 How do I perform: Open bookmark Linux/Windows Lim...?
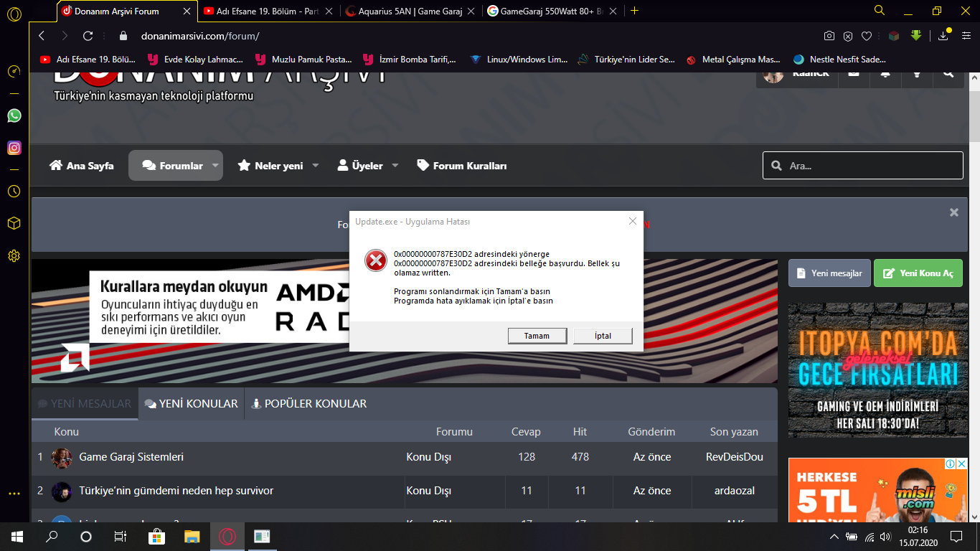click(518, 60)
